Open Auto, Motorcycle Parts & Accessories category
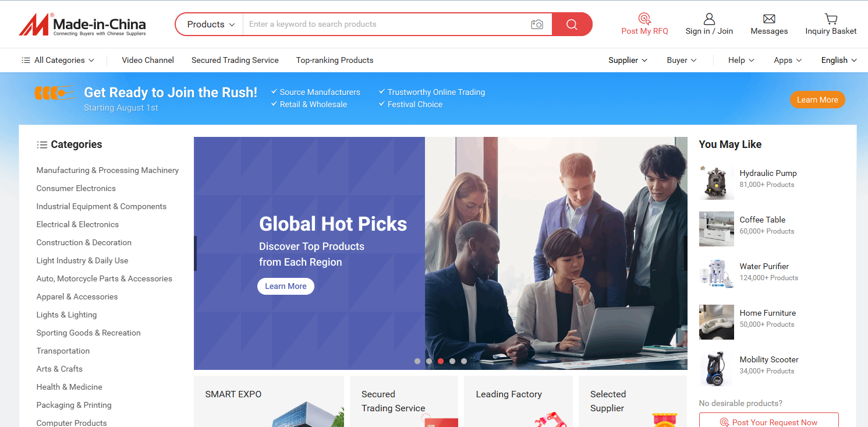868x427 pixels. (x=104, y=278)
